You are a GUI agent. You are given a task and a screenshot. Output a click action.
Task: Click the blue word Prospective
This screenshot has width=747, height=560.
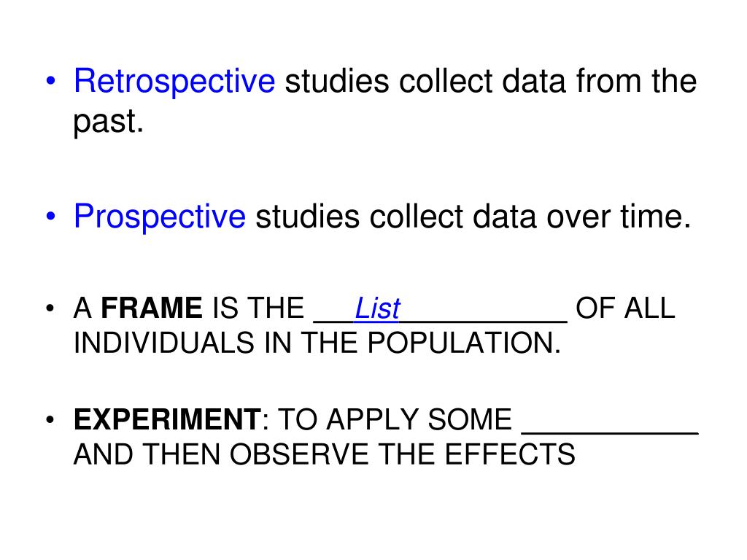point(160,217)
